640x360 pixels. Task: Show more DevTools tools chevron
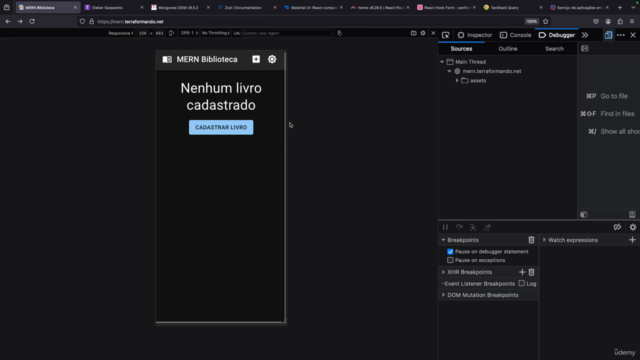point(585,35)
